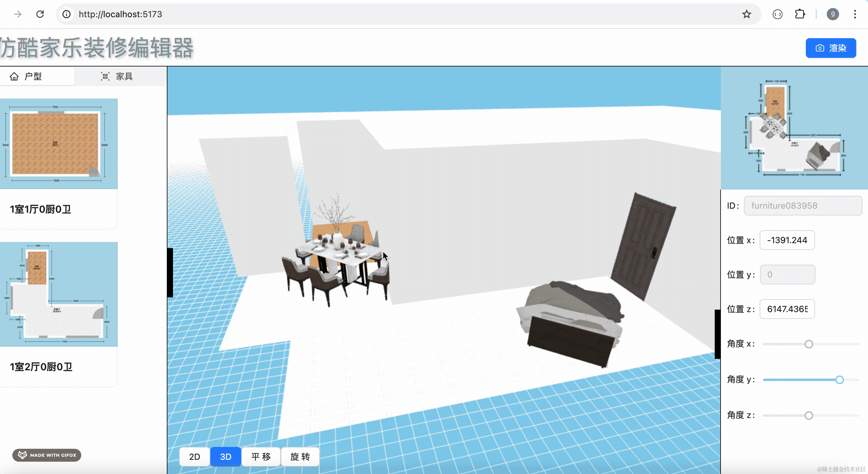Viewport: 868px width, 474px height.
Task: Click the left black panel collapse handle
Action: [x=170, y=272]
